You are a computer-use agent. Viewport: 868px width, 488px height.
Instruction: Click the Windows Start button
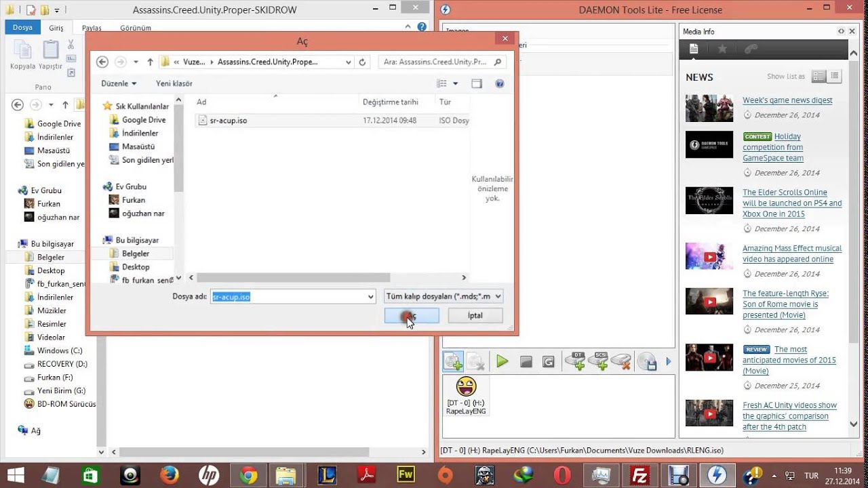(x=15, y=474)
